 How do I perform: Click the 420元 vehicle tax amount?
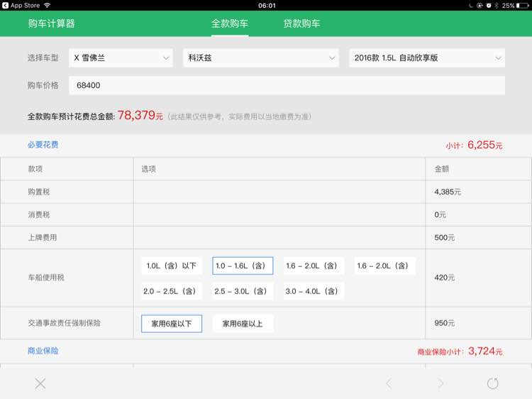click(445, 278)
